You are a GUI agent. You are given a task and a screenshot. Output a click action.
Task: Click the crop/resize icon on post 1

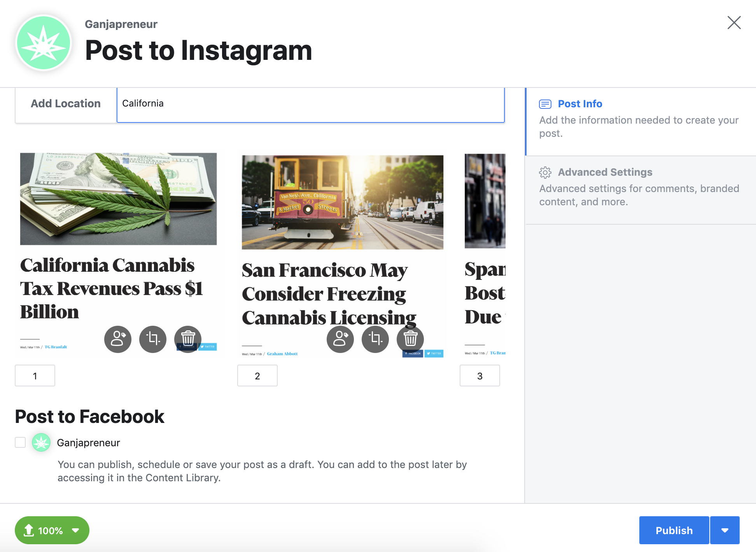(153, 339)
